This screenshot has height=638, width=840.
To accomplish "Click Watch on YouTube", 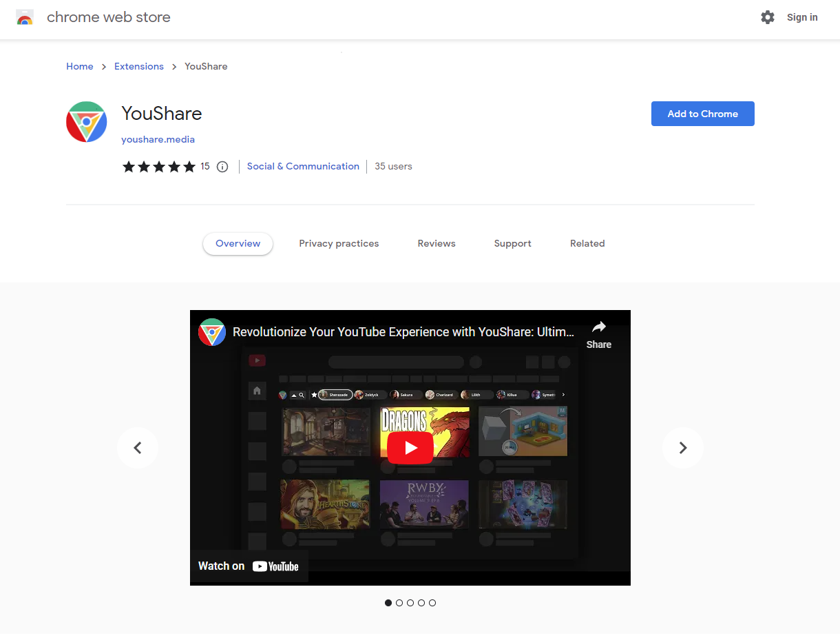I will 249,566.
